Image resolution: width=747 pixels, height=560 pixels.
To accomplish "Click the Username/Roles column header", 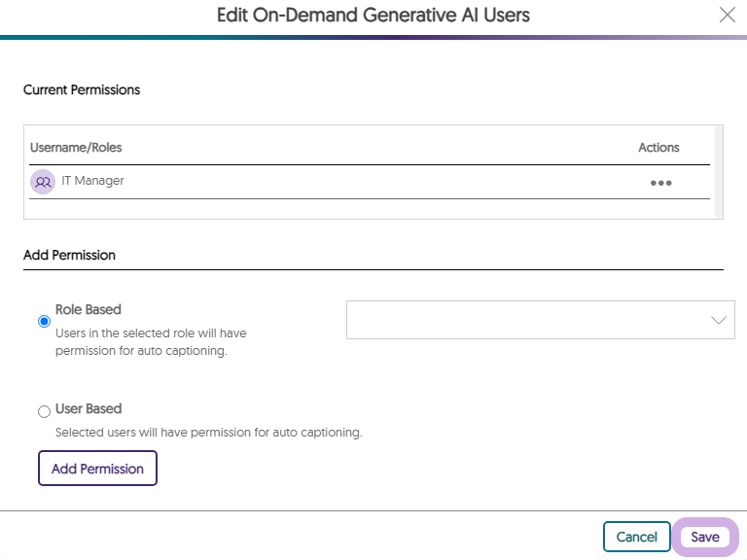I will coord(76,148).
